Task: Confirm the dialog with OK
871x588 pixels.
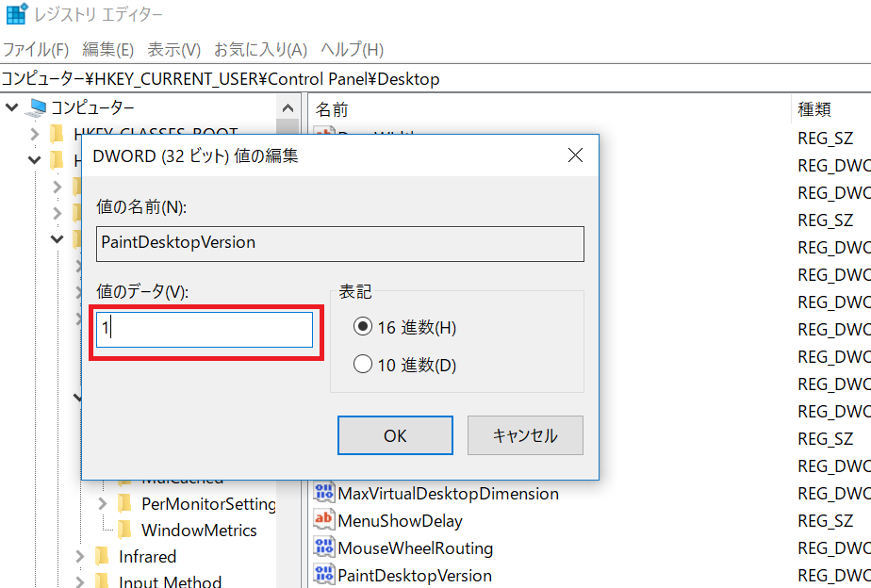Action: tap(395, 435)
